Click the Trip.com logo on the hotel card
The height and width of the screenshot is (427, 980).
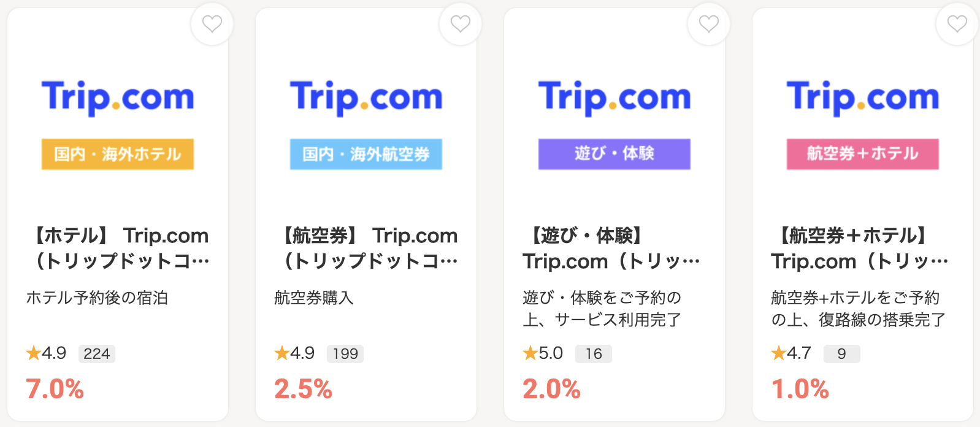coord(118,97)
